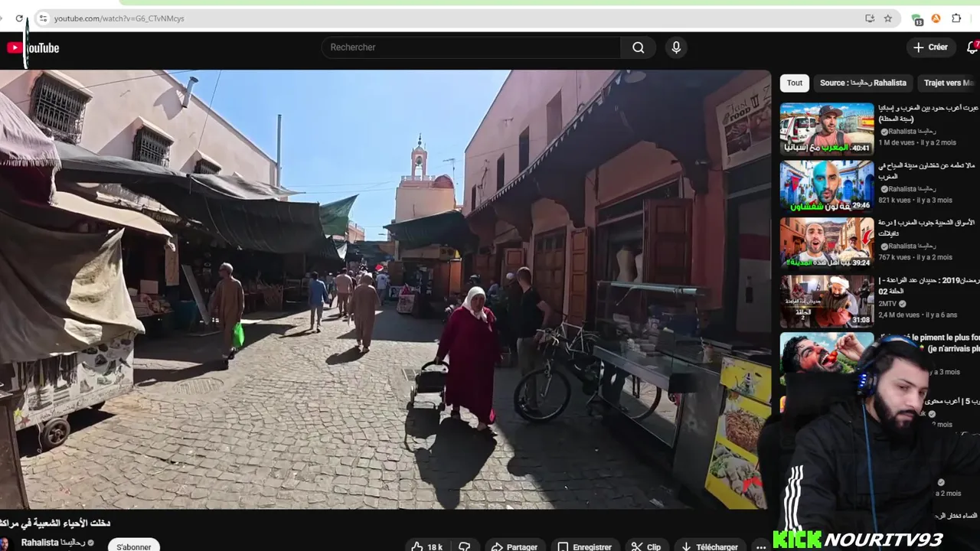Open Rahalista channel name below the video
Image resolution: width=980 pixels, height=551 pixels.
pos(53,543)
